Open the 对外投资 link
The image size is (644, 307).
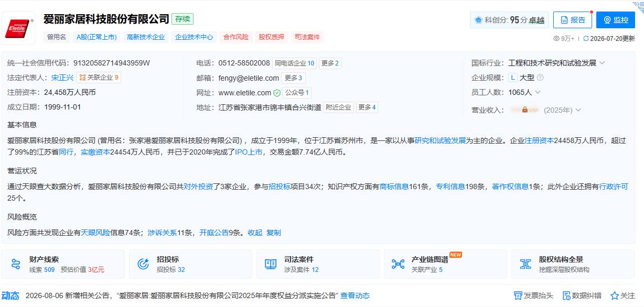coord(198,187)
